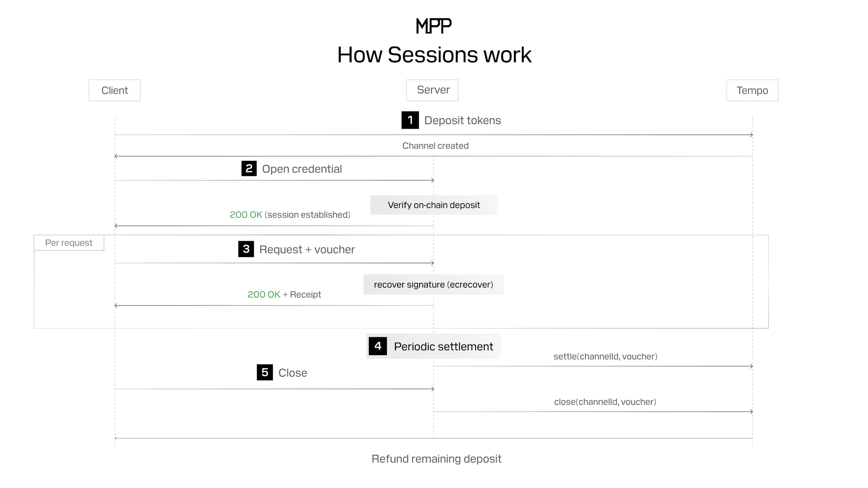This screenshot has height=488, width=868.
Task: Click the How Sessions work heading
Action: [x=434, y=55]
